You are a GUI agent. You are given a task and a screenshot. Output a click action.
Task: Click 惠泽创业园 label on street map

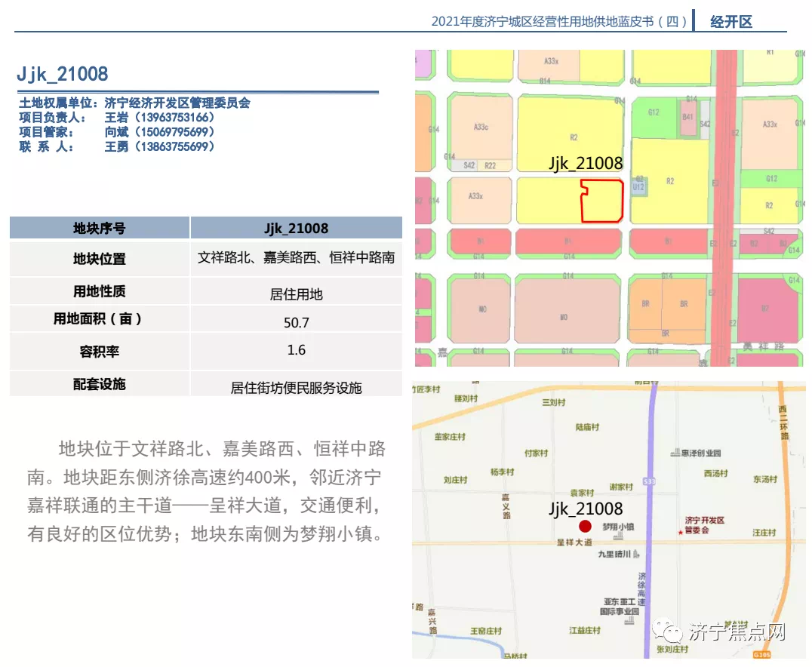(701, 453)
